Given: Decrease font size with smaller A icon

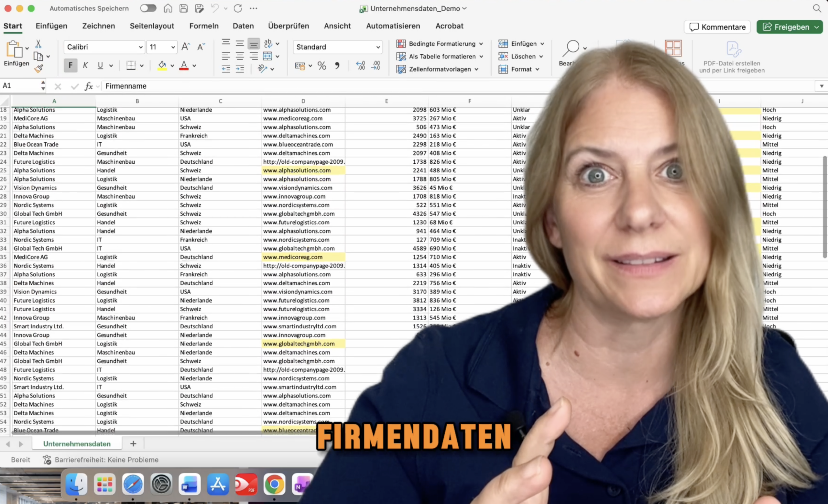Looking at the screenshot, I should coord(201,47).
